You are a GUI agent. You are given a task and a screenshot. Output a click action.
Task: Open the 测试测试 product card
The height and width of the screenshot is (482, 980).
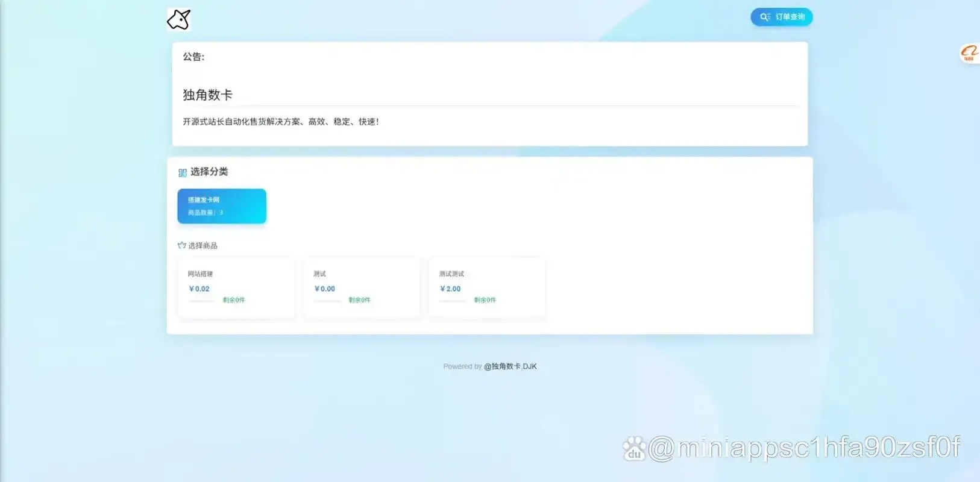click(x=487, y=287)
